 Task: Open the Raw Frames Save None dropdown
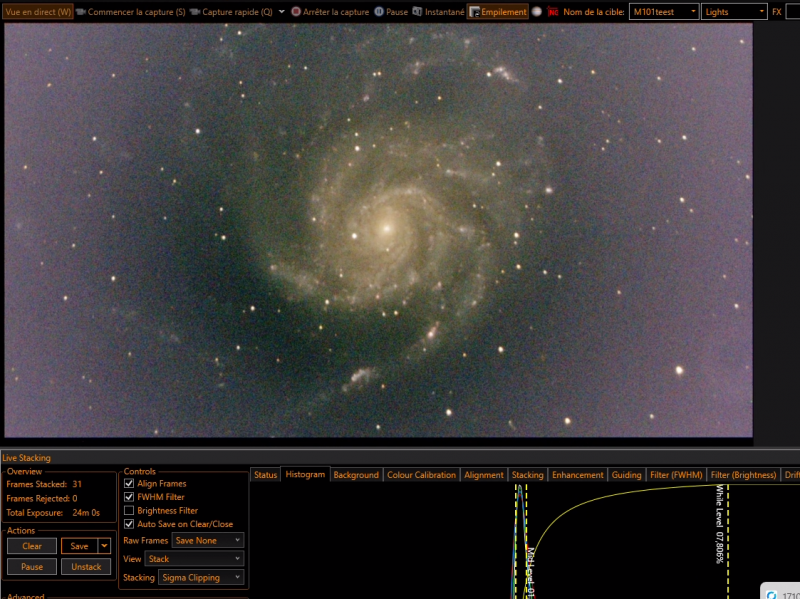[x=208, y=540]
